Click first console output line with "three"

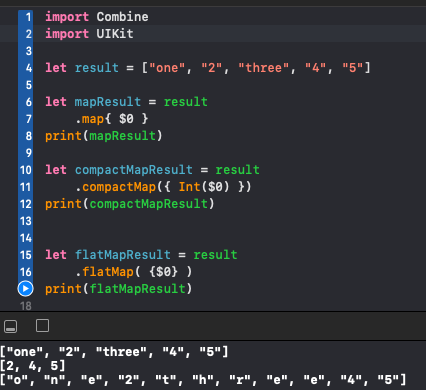tap(114, 352)
